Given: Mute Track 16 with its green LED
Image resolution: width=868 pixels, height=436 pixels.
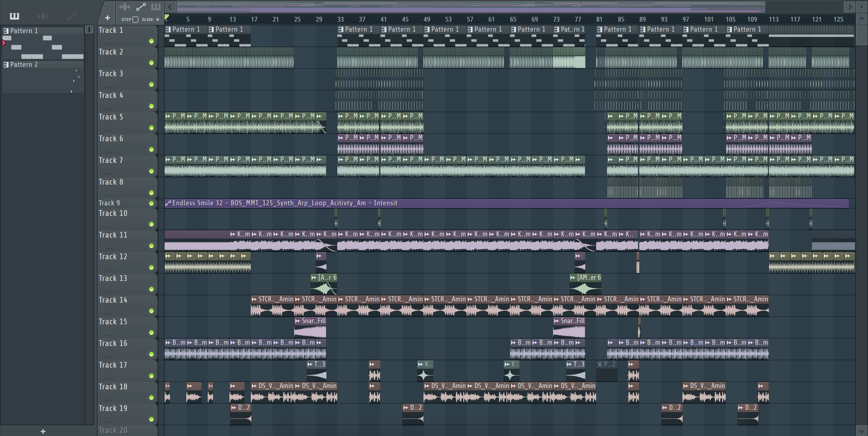Looking at the screenshot, I should point(152,354).
